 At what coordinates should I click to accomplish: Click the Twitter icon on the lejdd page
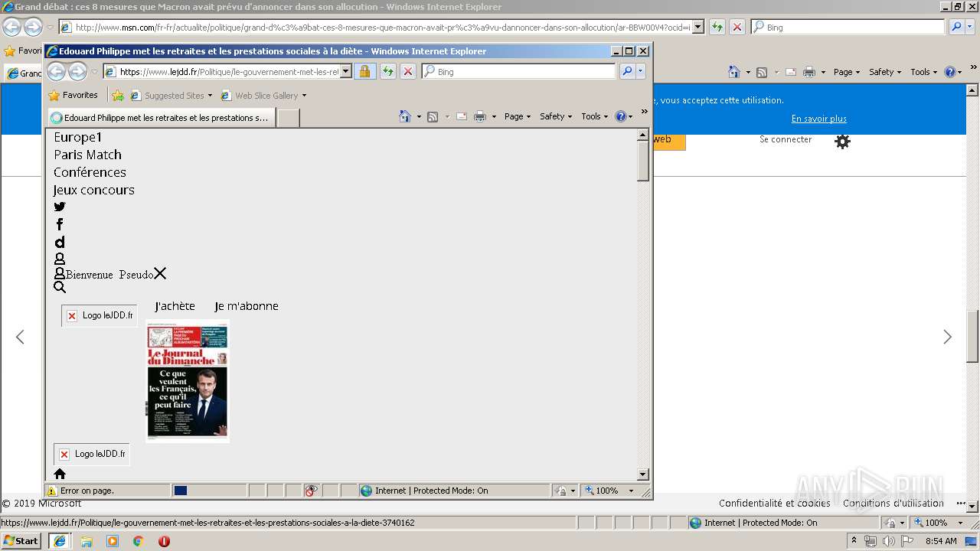pos(60,207)
